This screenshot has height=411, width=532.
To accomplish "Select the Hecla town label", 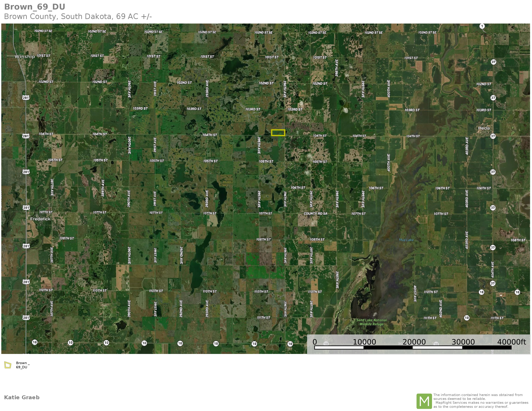I will coord(484,128).
